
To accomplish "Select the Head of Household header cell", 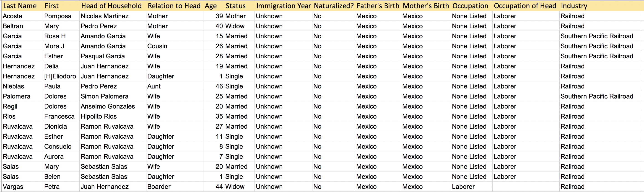I will coord(113,6).
